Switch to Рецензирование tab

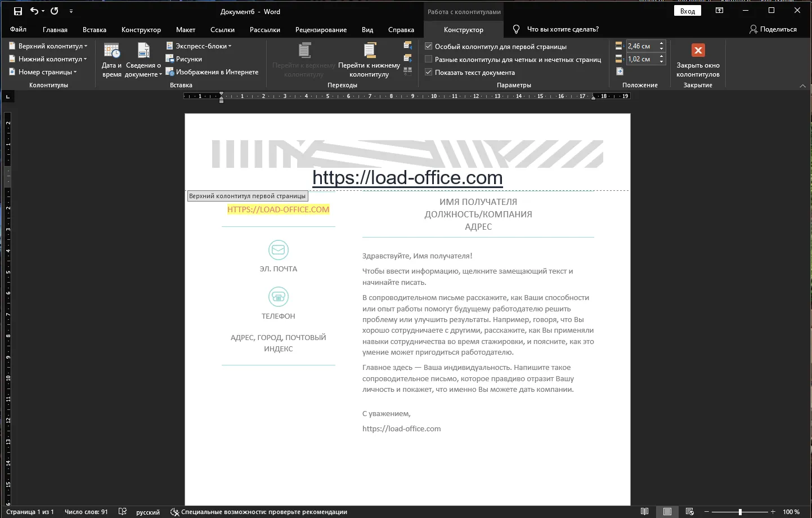click(321, 30)
